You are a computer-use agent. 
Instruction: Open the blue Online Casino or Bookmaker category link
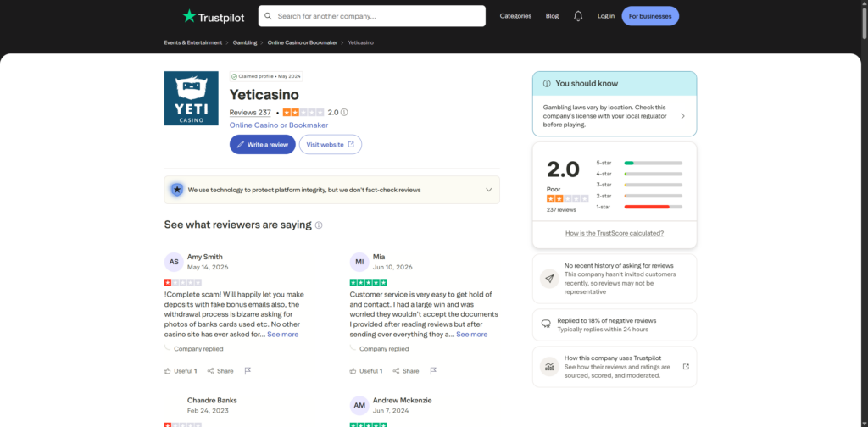coord(279,125)
